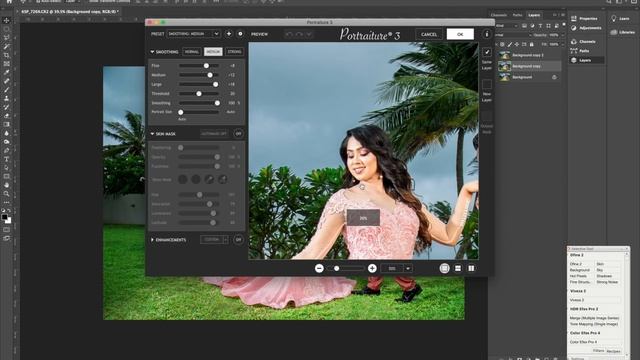The height and width of the screenshot is (360, 640).
Task: Select Medium smoothing mode
Action: pyautogui.click(x=213, y=52)
